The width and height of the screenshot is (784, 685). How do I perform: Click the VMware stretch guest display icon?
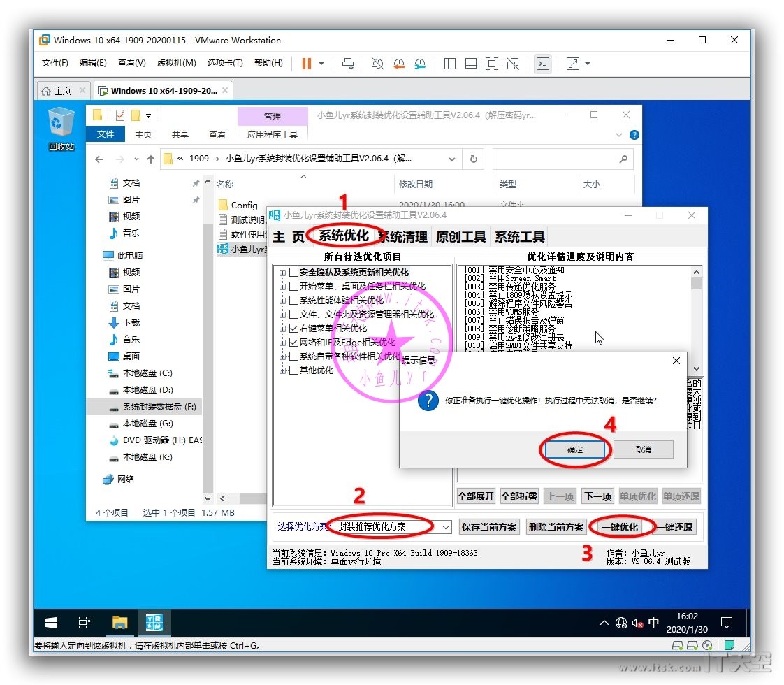tap(572, 64)
